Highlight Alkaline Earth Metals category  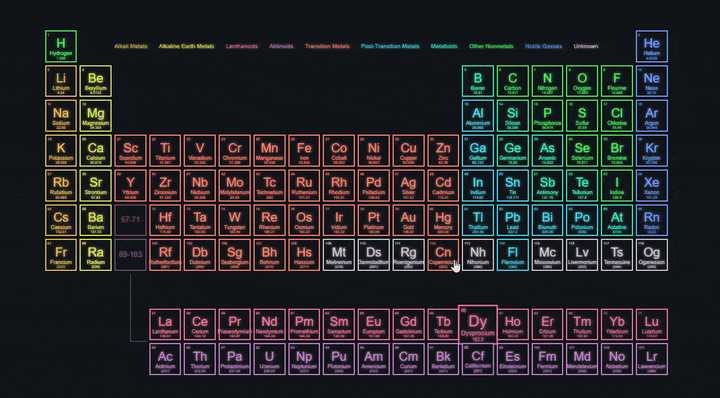pyautogui.click(x=186, y=46)
